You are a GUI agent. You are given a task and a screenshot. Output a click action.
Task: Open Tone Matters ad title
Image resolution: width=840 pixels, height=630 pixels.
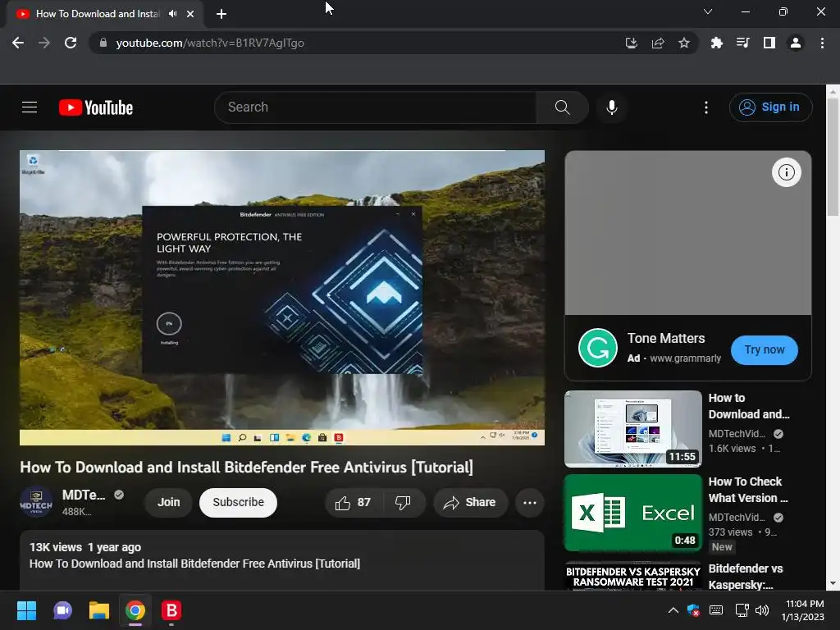coord(666,339)
